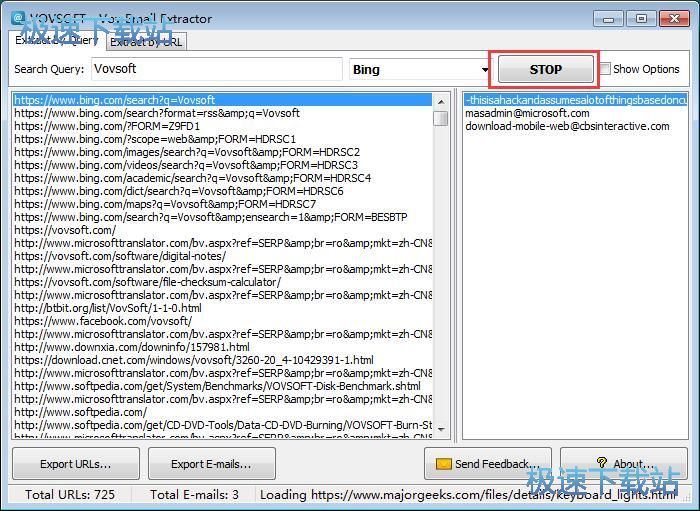The height and width of the screenshot is (511, 700).
Task: Switch to Extract by URL tab
Action: tap(146, 42)
